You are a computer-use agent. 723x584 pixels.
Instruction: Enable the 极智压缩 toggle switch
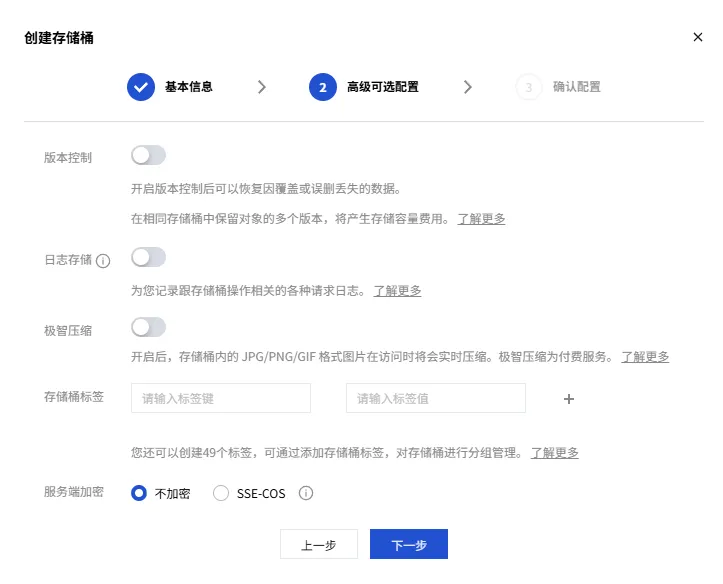click(148, 327)
